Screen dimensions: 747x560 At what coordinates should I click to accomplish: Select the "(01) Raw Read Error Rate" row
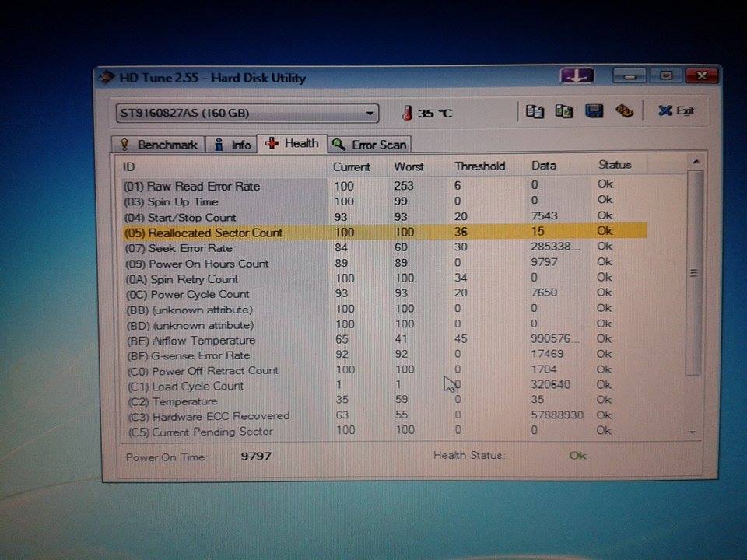tap(384, 185)
